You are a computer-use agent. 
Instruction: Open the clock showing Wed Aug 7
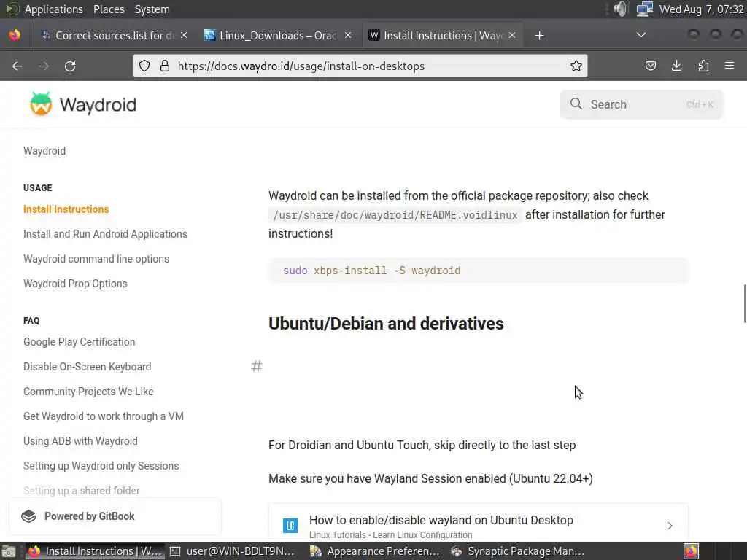tap(701, 9)
